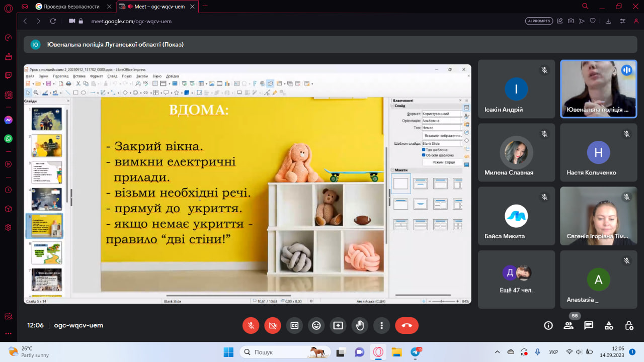
Task: Unmute the microphone in Meet controls
Action: (251, 325)
